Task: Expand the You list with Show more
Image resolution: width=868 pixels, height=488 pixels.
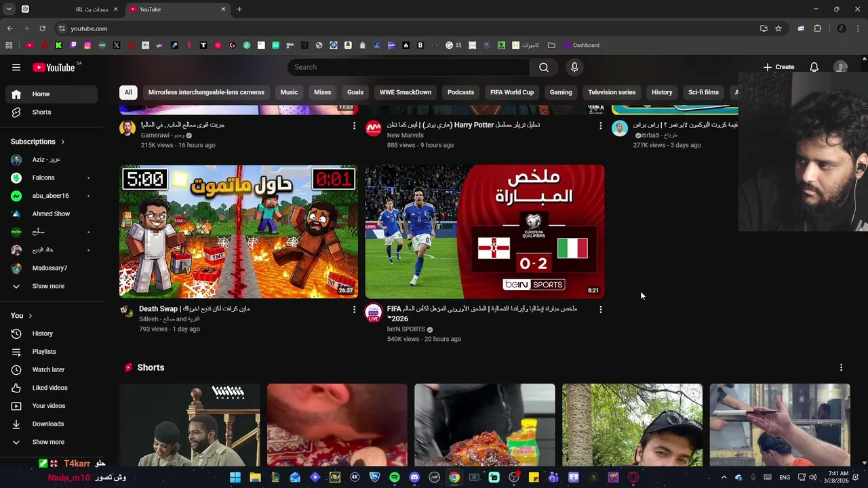Action: [52, 442]
